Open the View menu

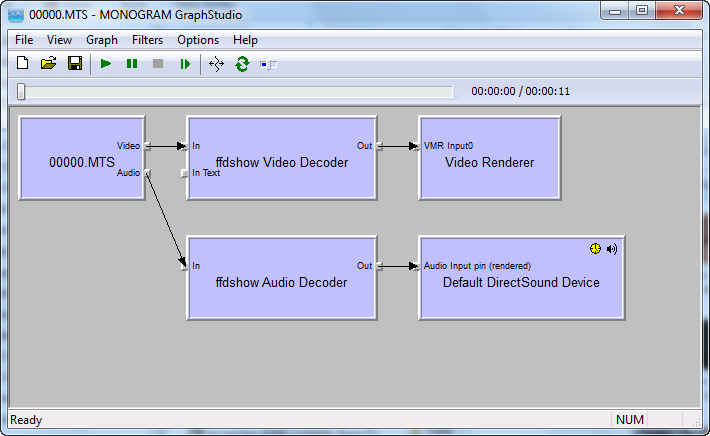[x=59, y=40]
